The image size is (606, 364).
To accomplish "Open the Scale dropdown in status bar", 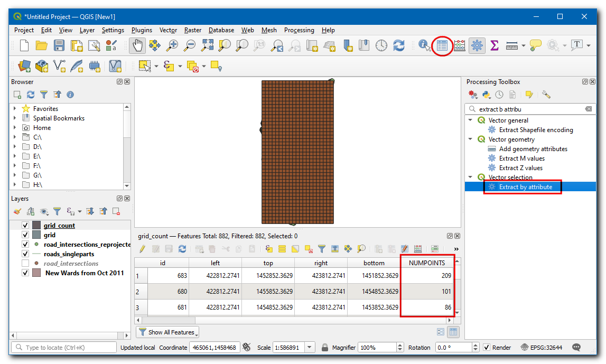I will pyautogui.click(x=309, y=348).
